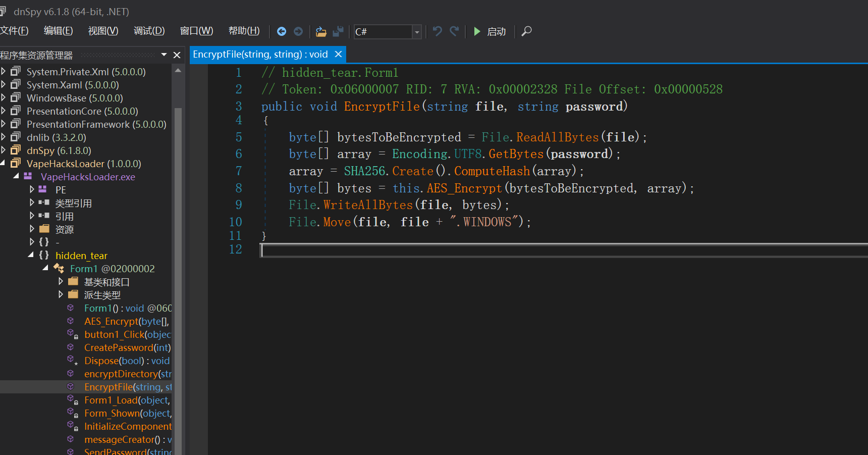This screenshot has height=455, width=868.
Task: Click the save all disk icon
Action: [338, 32]
